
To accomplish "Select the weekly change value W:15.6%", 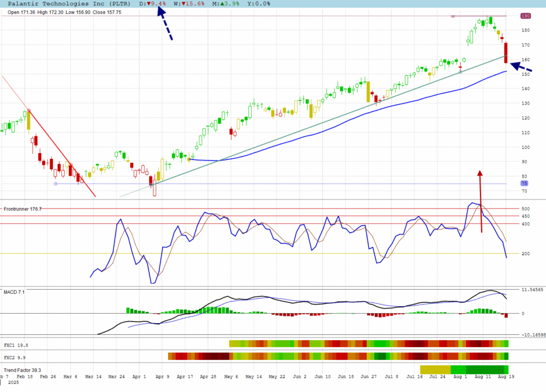I will pos(189,4).
